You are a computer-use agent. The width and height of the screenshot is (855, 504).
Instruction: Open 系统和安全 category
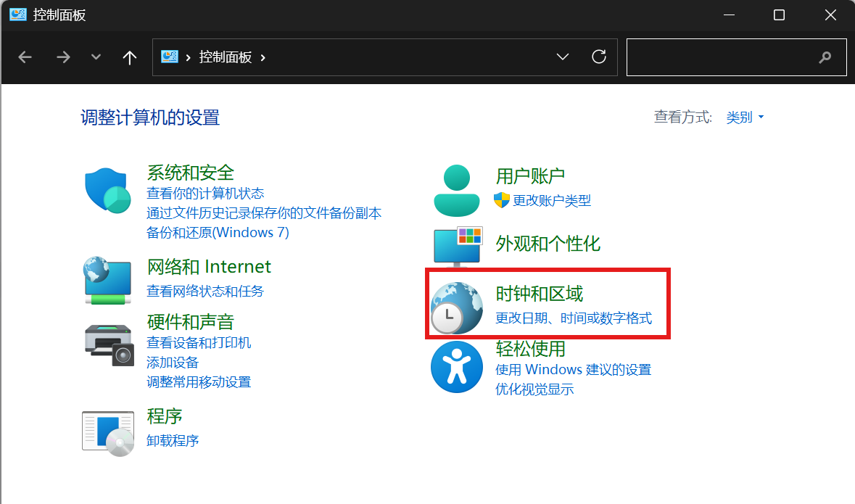click(x=190, y=173)
